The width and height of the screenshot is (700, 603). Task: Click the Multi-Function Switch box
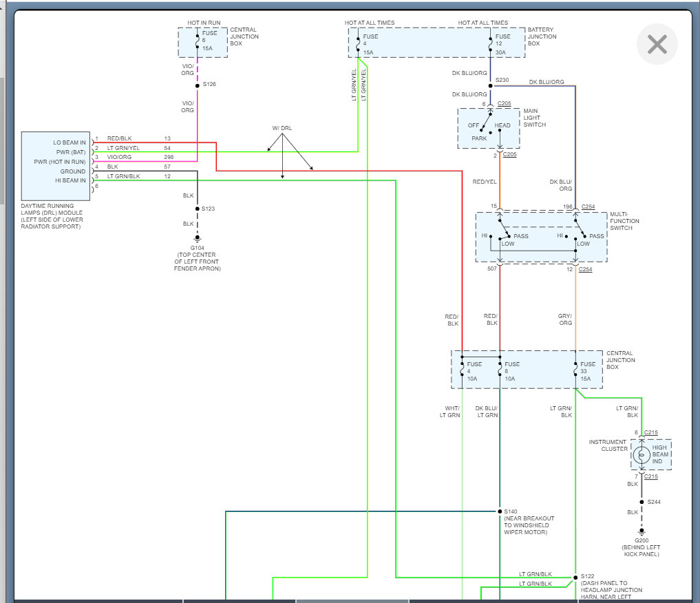tap(541, 237)
